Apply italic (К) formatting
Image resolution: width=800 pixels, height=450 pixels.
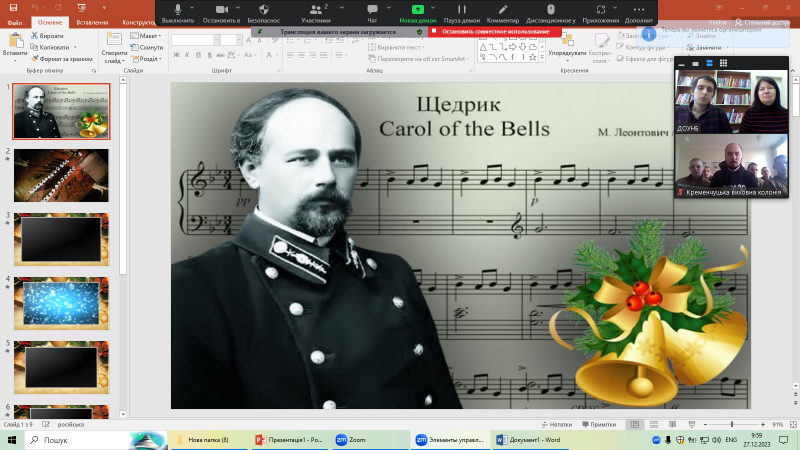[187, 55]
